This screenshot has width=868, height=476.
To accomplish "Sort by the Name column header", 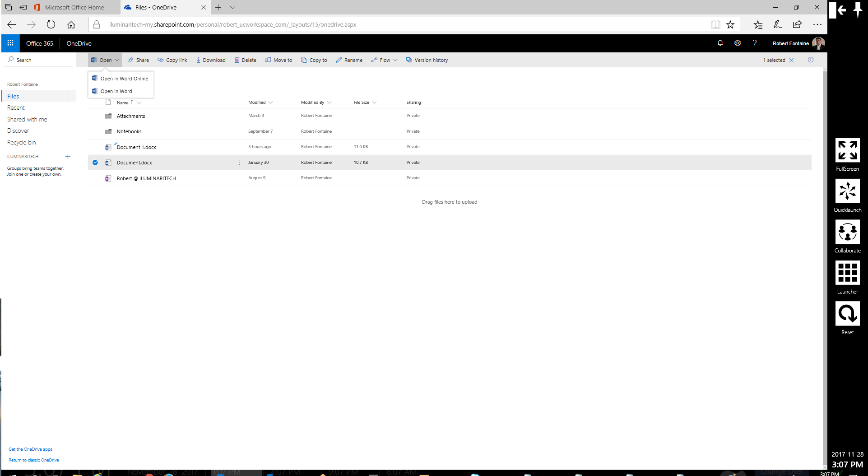I will [123, 103].
